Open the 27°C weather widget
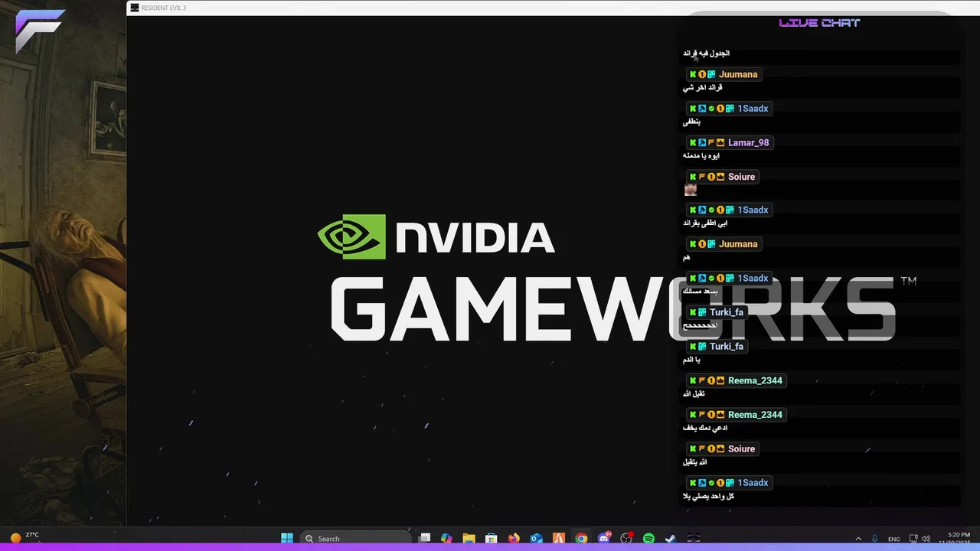980x551 pixels. point(24,536)
